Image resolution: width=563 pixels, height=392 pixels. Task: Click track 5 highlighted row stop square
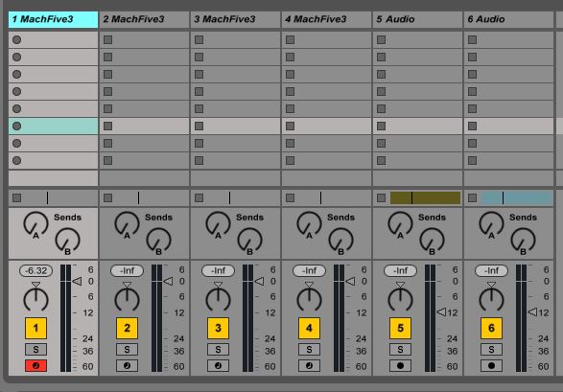click(x=382, y=126)
